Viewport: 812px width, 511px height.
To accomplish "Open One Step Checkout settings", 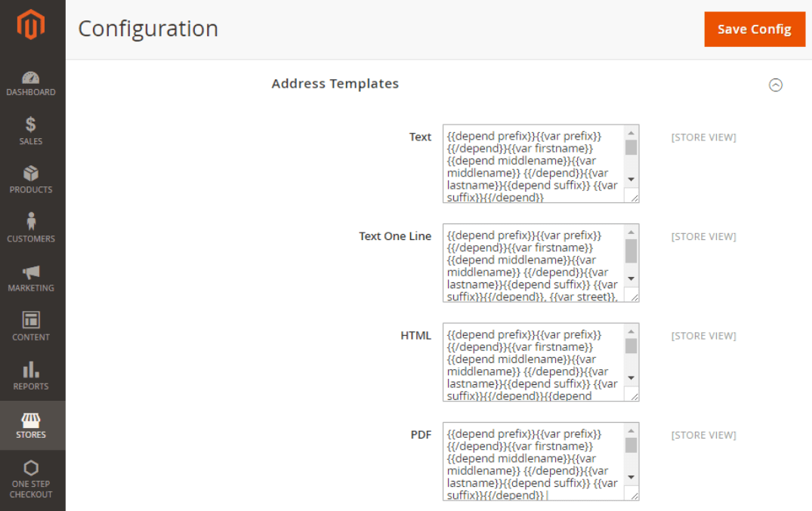I will [x=31, y=476].
